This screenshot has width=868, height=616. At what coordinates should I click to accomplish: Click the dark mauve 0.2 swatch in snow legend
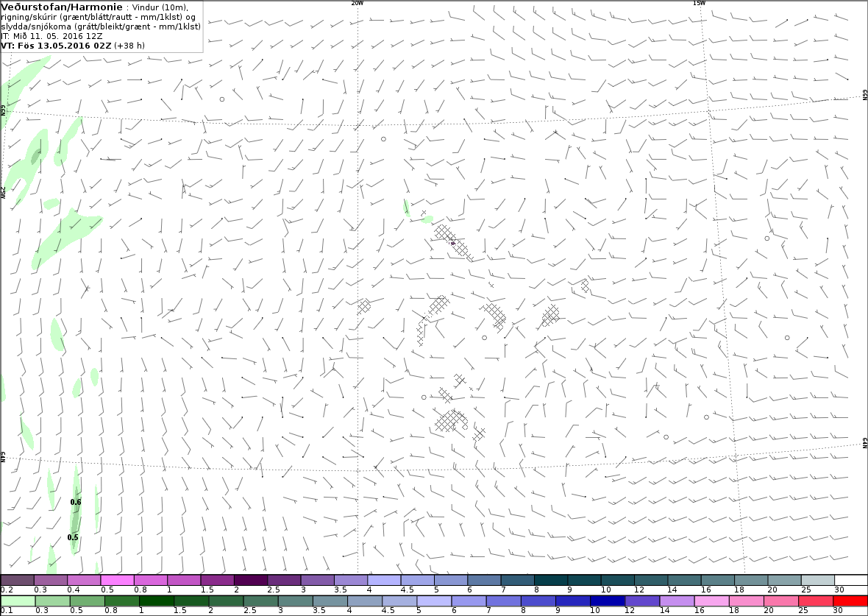[17, 580]
